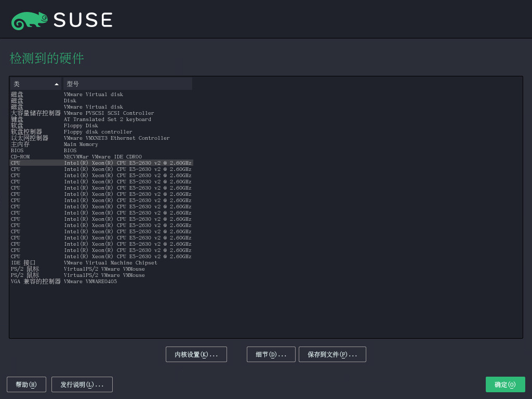Click the CD-ROM class cell
532x399 pixels.
[x=20, y=157]
